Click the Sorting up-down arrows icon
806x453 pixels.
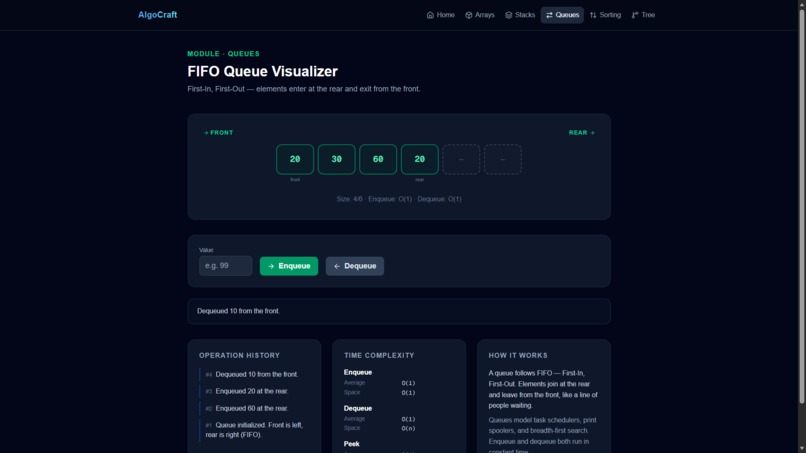point(593,15)
